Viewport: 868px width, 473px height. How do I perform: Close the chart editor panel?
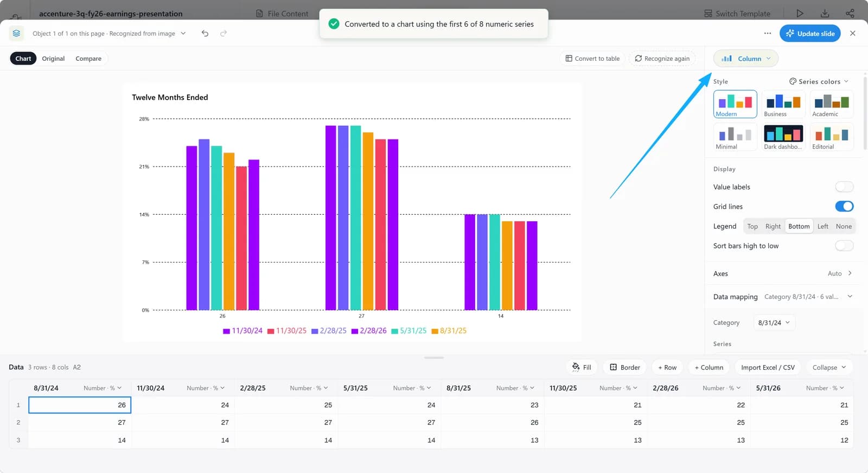pos(853,34)
